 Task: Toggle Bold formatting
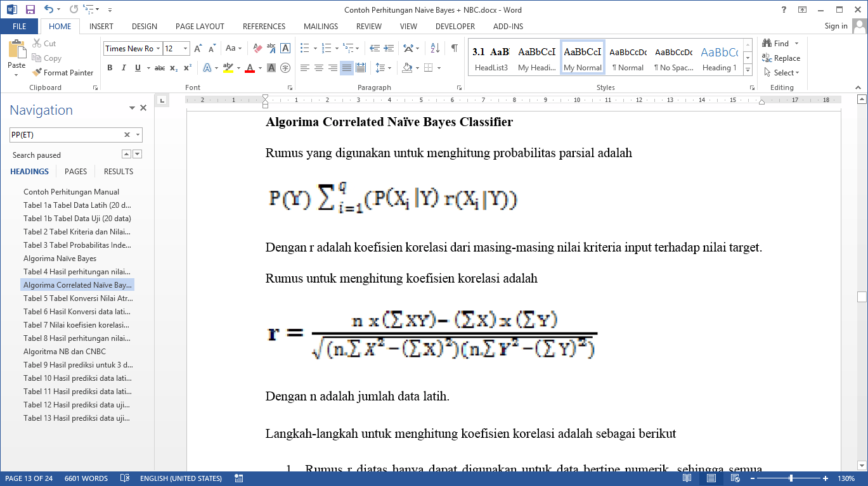point(110,68)
